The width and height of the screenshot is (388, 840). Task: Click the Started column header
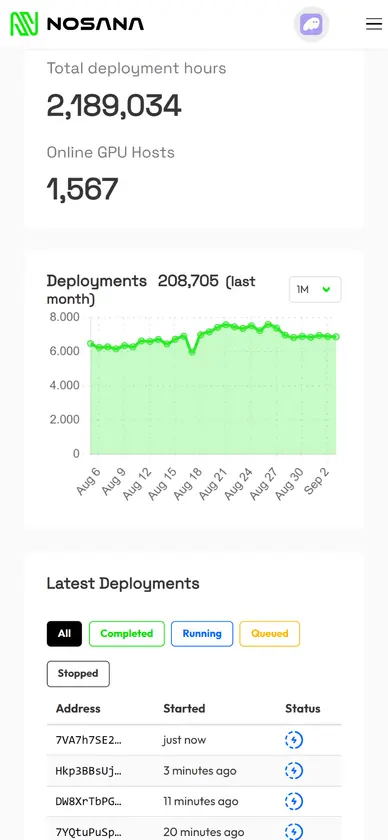tap(184, 708)
